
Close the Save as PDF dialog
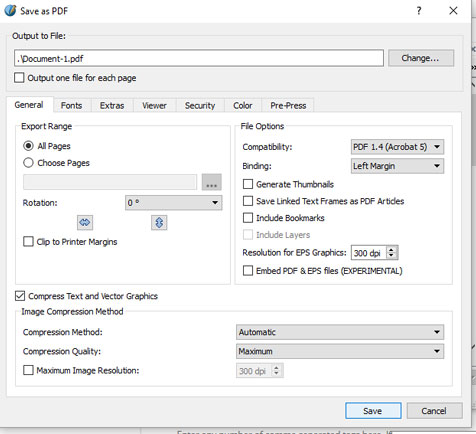point(453,11)
